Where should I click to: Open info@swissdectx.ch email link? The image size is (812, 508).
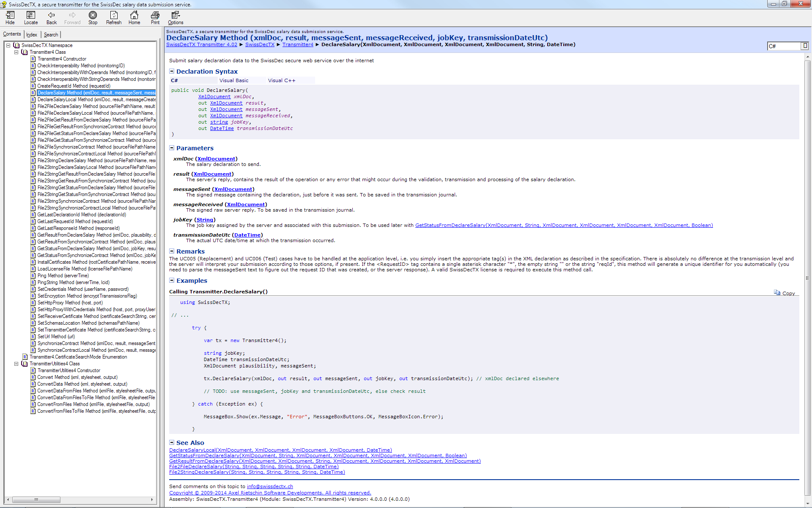coord(270,486)
